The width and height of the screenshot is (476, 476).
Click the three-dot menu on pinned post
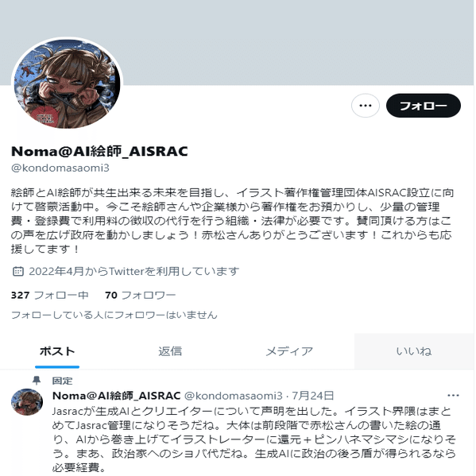click(453, 396)
